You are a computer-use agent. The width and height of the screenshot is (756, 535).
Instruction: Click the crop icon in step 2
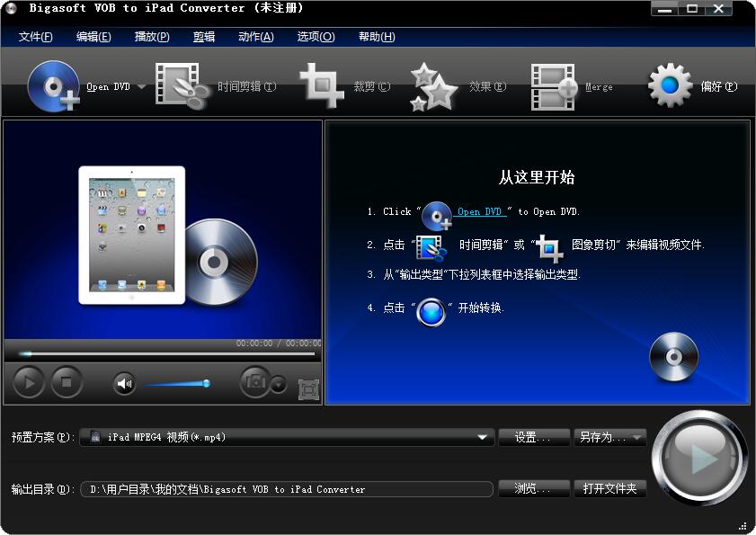(x=549, y=248)
